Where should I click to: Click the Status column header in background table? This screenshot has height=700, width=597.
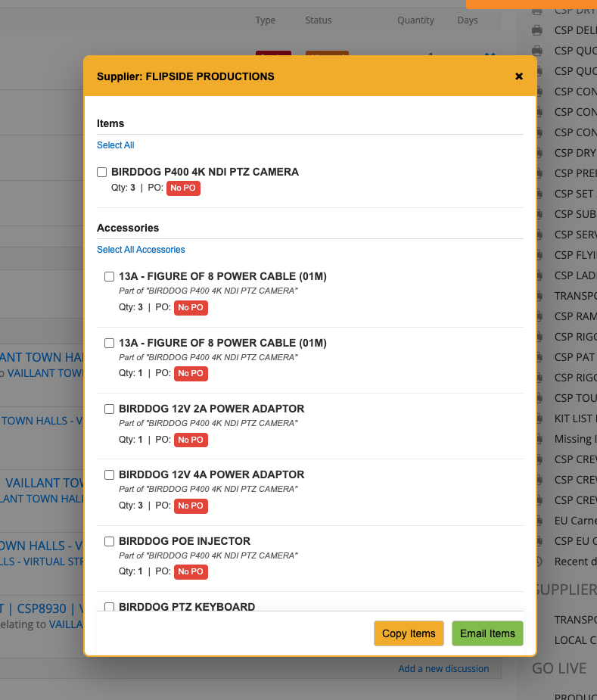pyautogui.click(x=319, y=20)
